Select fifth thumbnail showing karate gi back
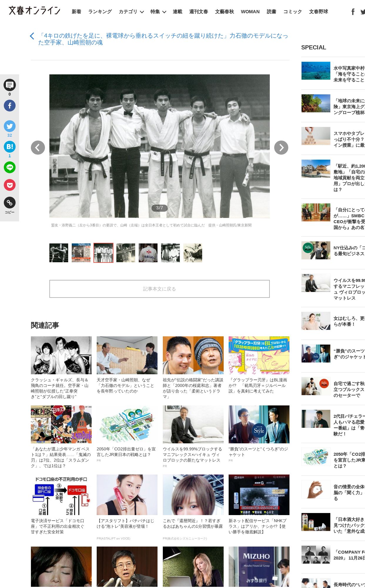 (148, 253)
